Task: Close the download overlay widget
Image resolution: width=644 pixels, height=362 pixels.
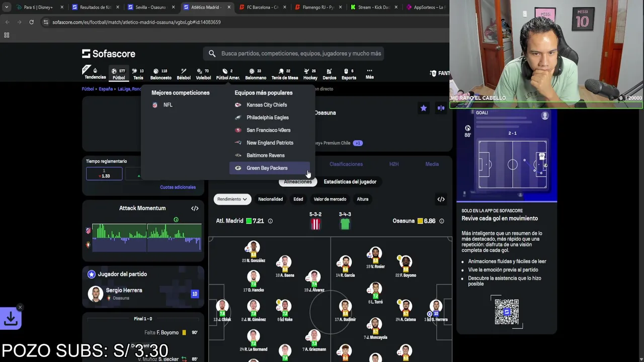Action: 20,307
